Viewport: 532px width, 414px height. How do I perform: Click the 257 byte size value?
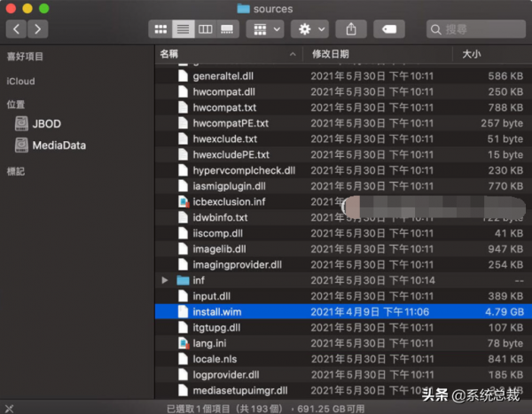(x=502, y=123)
